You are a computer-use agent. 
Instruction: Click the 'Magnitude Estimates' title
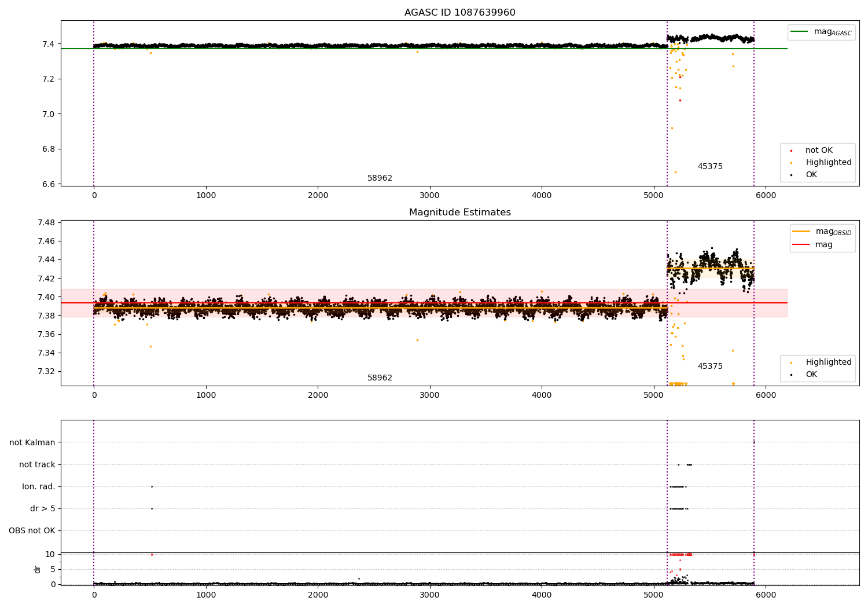[459, 213]
